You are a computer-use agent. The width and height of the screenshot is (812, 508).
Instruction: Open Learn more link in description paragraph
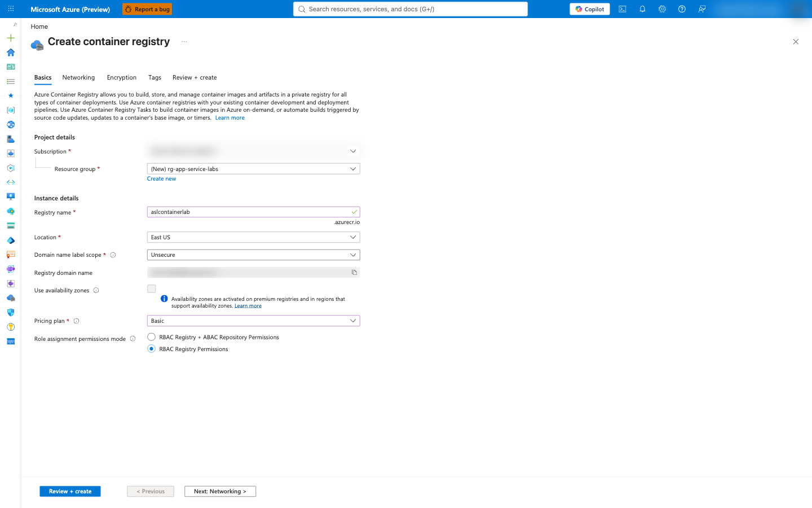click(x=230, y=118)
